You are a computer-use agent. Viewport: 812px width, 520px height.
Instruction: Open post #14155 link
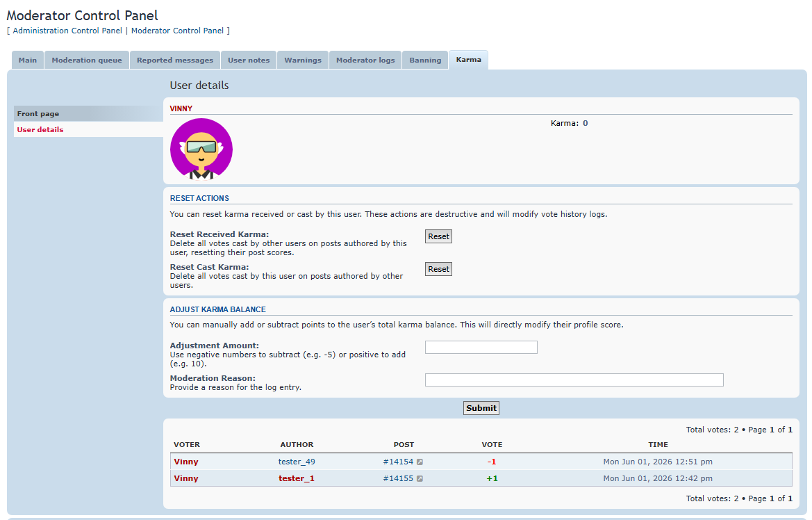(x=398, y=478)
